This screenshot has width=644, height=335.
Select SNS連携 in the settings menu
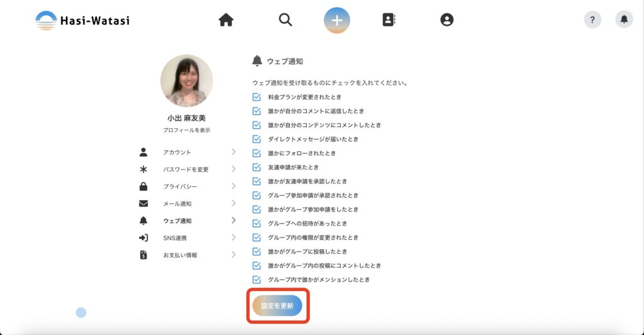(175, 238)
